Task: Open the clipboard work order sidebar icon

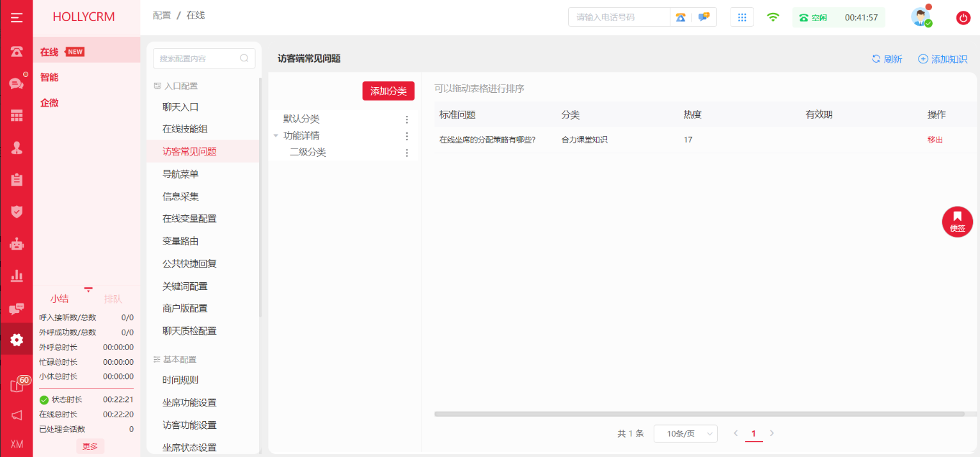Action: pyautogui.click(x=17, y=180)
